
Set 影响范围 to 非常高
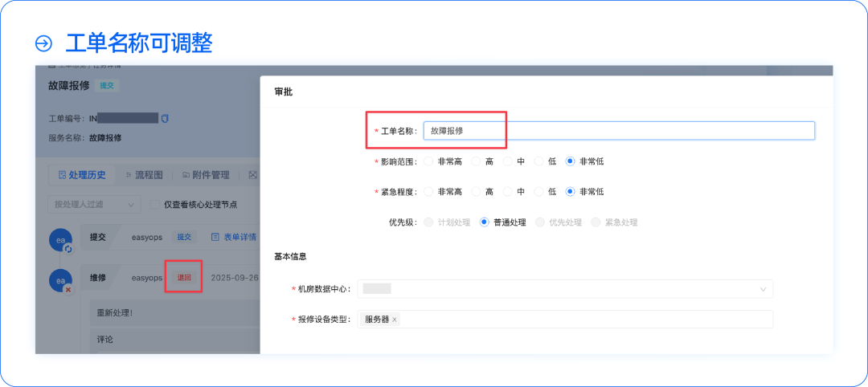(428, 161)
